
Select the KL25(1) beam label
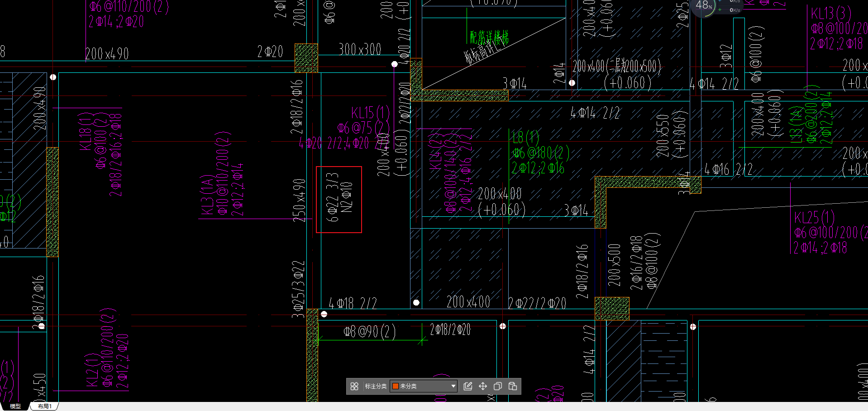pos(815,218)
